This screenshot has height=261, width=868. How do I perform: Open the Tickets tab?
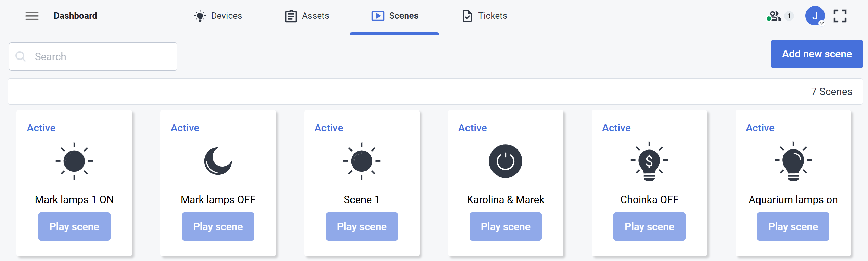[485, 16]
